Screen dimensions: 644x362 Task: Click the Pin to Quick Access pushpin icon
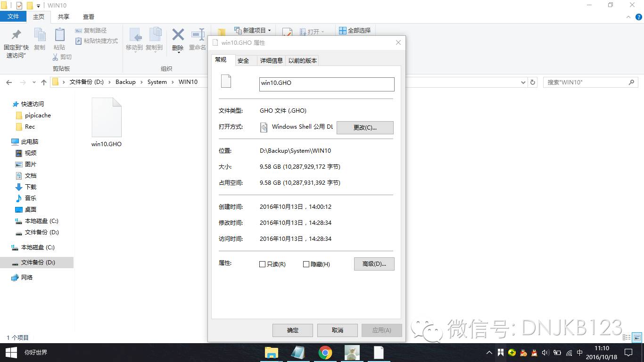(17, 35)
